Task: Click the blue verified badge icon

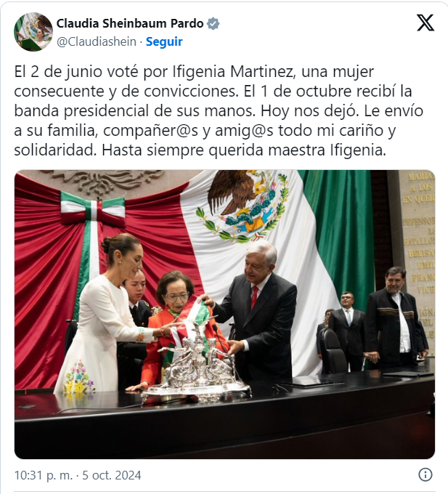Action: coord(213,24)
